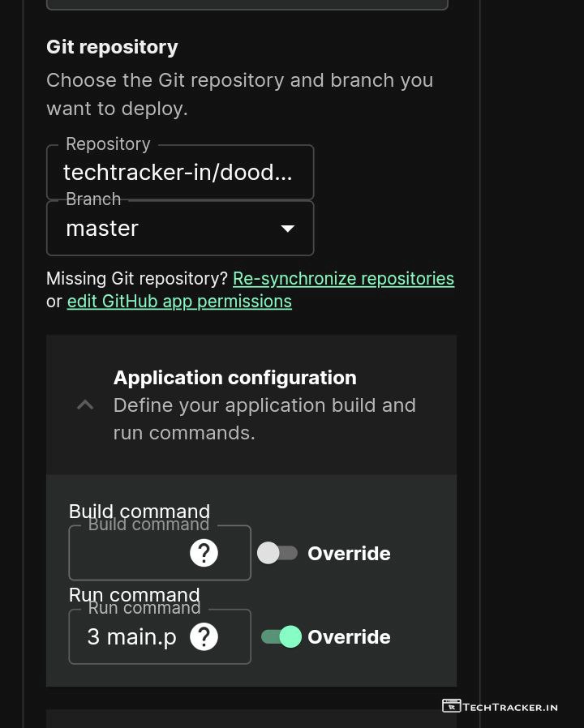Click the Build command help question icon
The width and height of the screenshot is (584, 728).
(x=204, y=553)
